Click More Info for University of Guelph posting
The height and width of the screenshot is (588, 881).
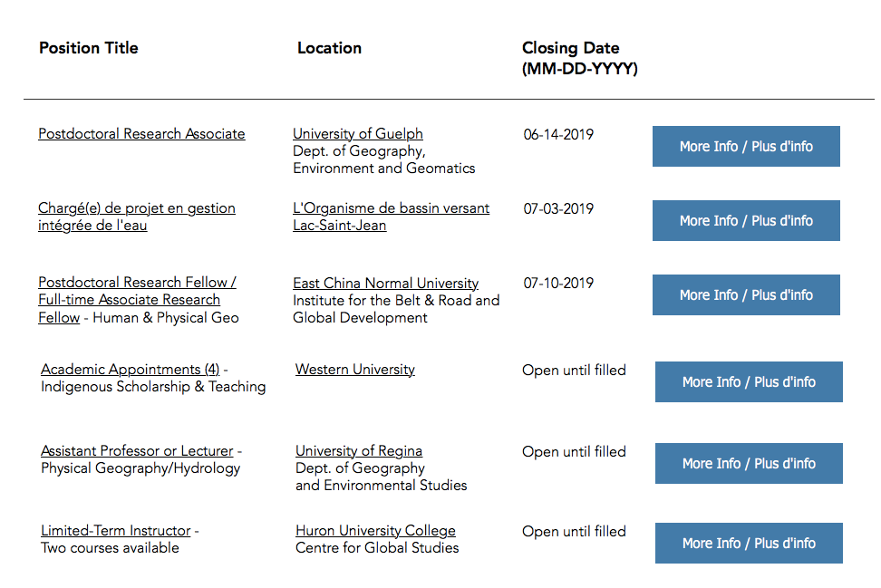tap(746, 147)
